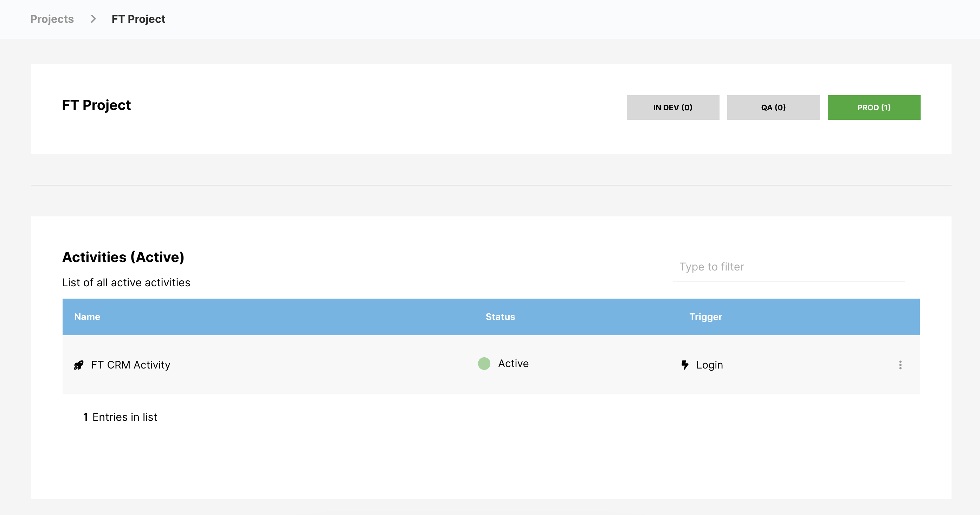The image size is (980, 515).
Task: Switch to the QA (0) tab
Action: coord(773,107)
